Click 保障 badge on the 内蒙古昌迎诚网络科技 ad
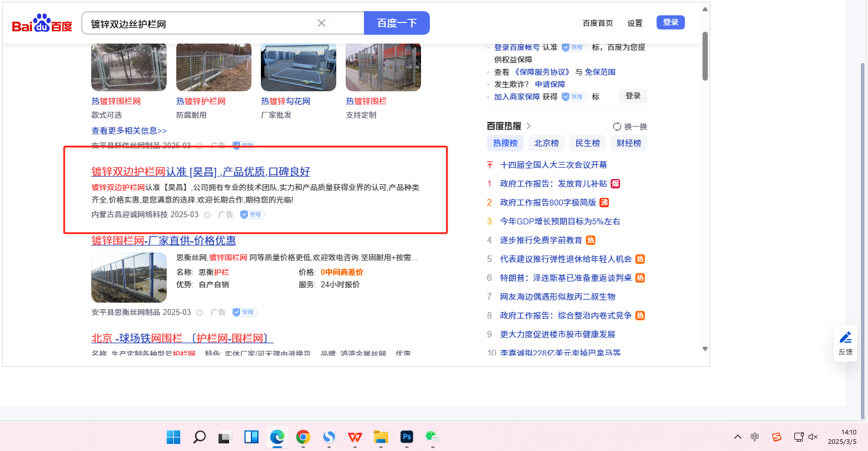 [x=252, y=215]
